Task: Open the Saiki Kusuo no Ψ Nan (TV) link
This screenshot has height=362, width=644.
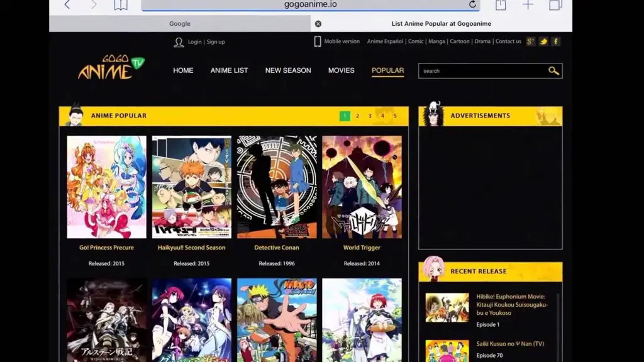Action: coord(510,344)
